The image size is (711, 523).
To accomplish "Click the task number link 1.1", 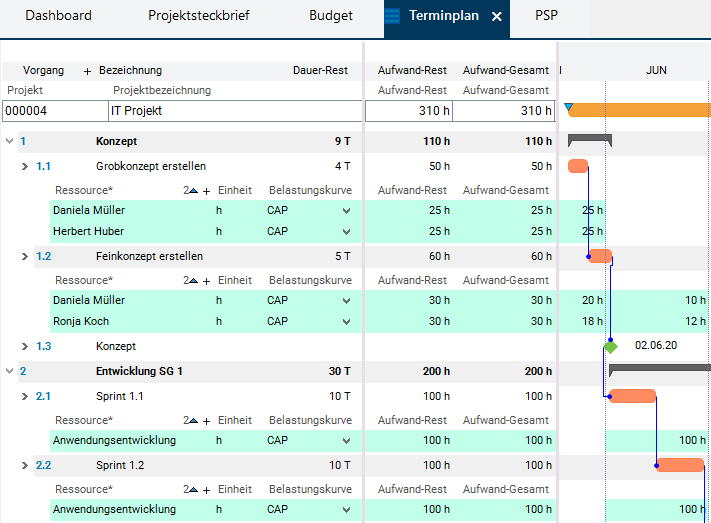I will pyautogui.click(x=43, y=166).
